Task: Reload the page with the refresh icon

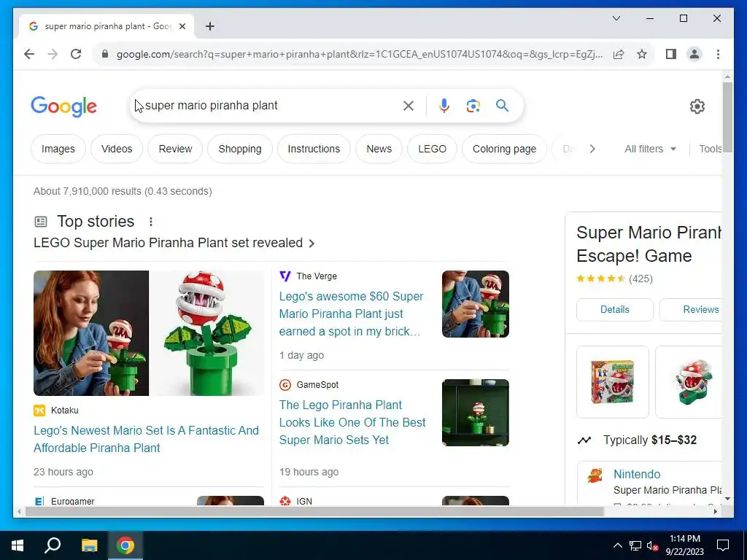Action: click(76, 54)
